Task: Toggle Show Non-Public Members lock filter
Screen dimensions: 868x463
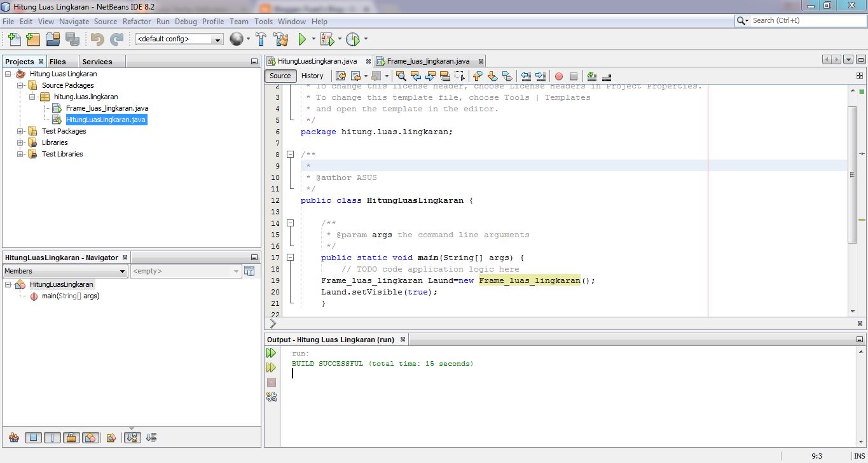Action: point(71,438)
